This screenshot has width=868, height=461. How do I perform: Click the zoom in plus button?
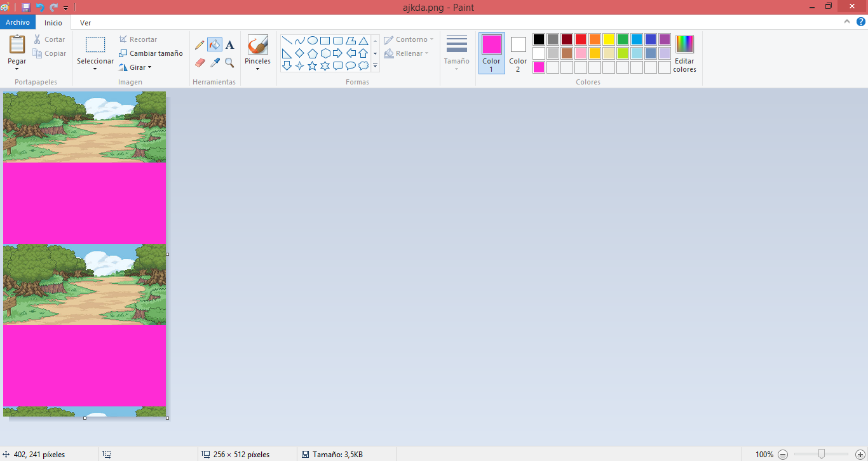click(860, 455)
